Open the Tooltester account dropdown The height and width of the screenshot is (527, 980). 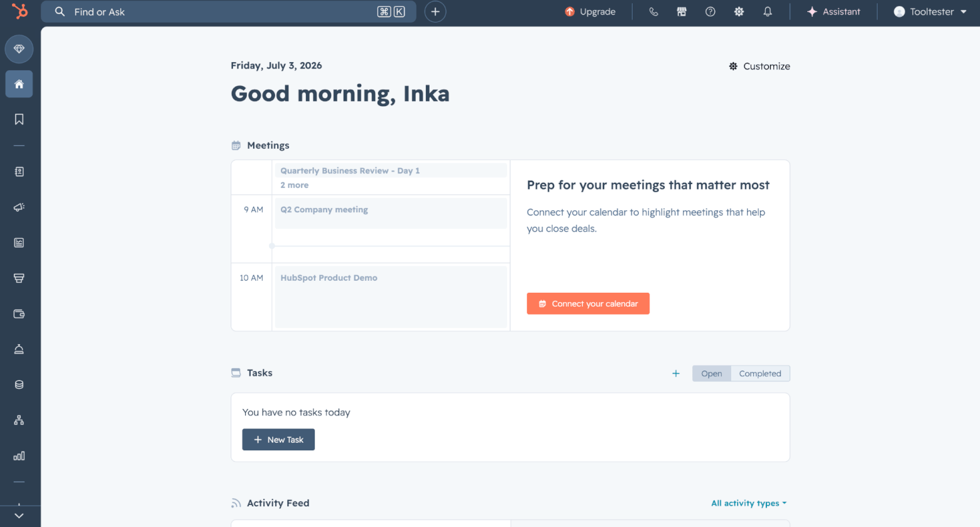(930, 12)
